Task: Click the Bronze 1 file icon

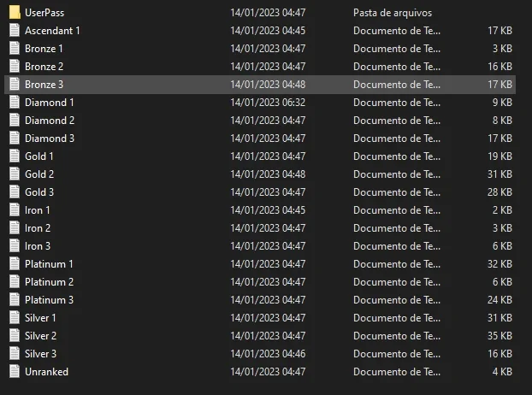Action: pos(15,48)
